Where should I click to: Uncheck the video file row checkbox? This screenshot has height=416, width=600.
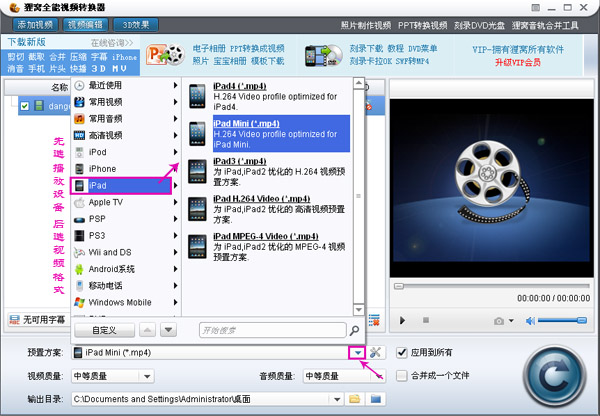tap(25, 106)
